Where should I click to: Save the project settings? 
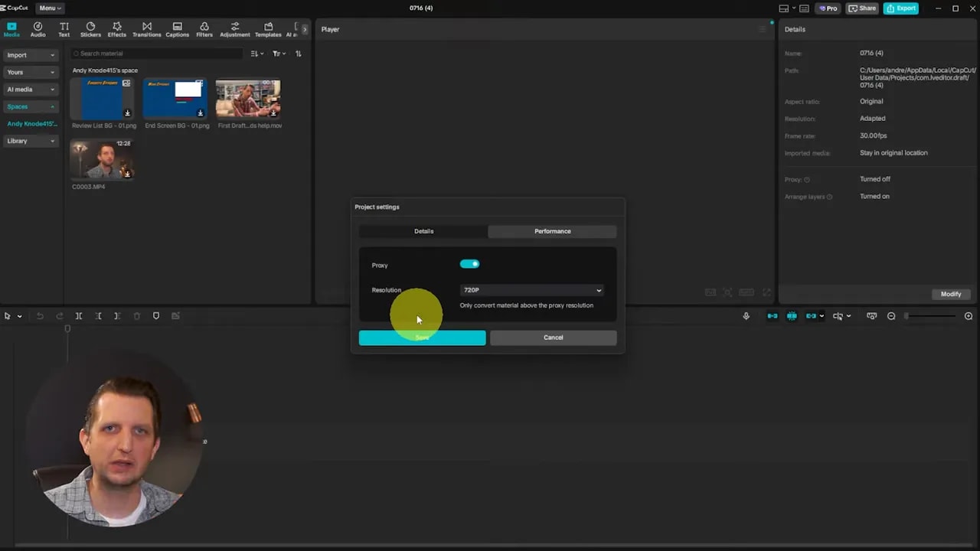422,337
